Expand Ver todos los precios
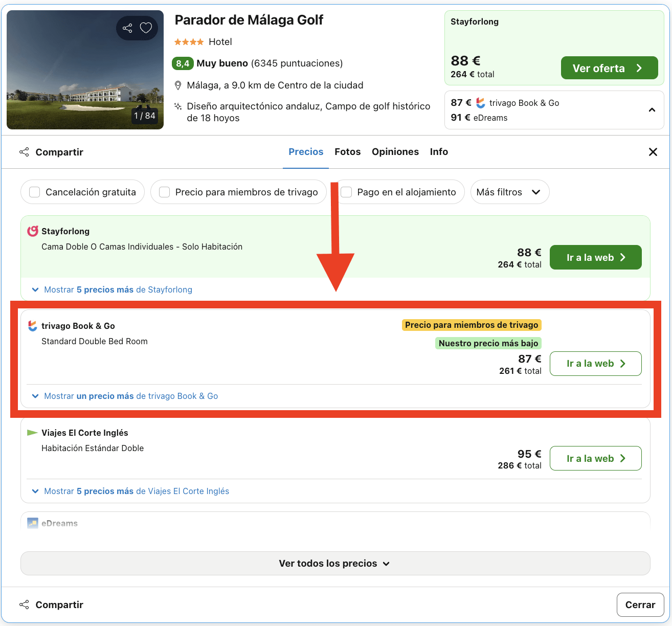672x626 pixels. pos(335,563)
